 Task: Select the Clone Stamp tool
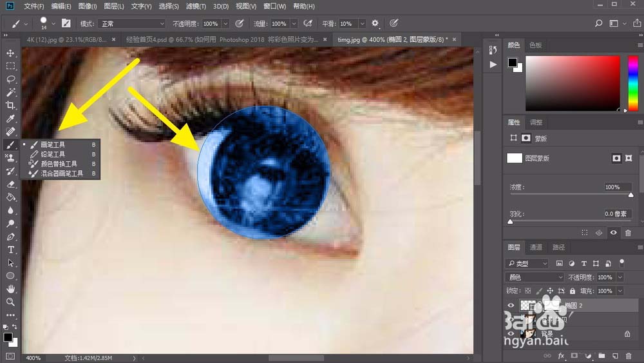10,158
